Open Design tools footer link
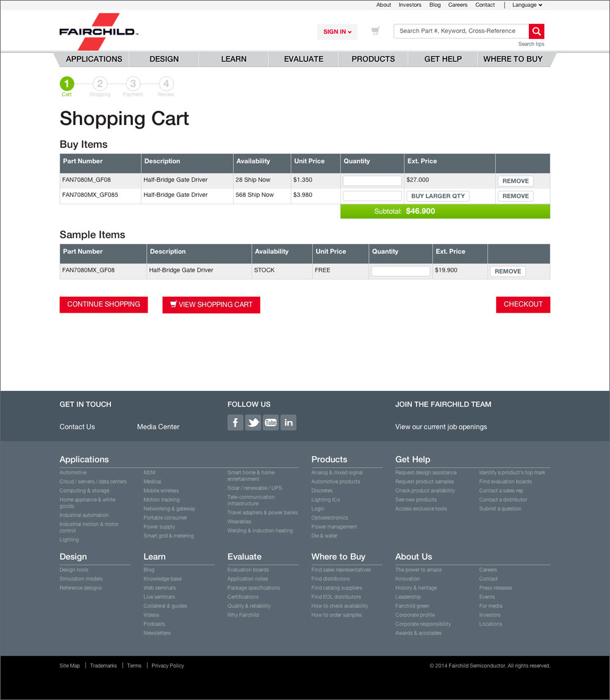The width and height of the screenshot is (610, 700). coord(74,570)
